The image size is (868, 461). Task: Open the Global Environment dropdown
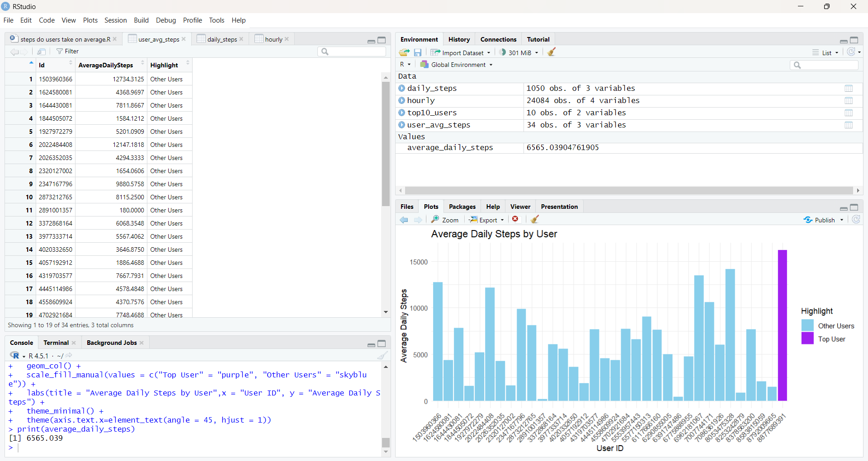pos(456,65)
